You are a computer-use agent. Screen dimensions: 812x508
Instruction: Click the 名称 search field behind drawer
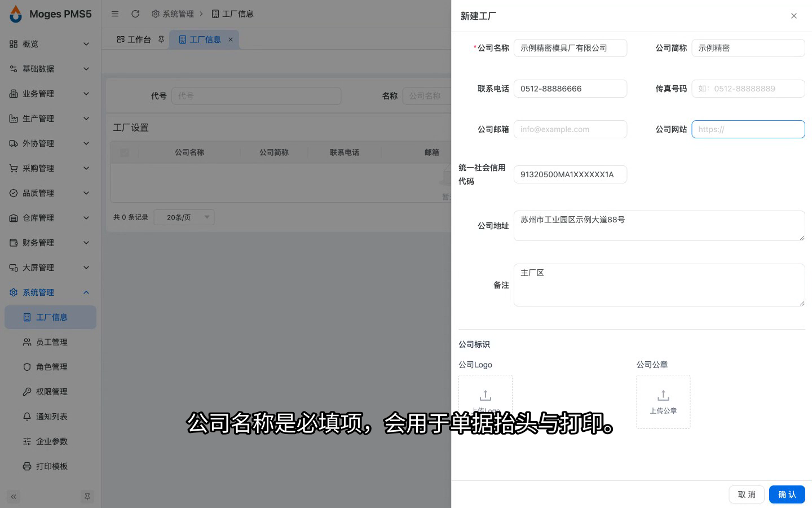427,96
